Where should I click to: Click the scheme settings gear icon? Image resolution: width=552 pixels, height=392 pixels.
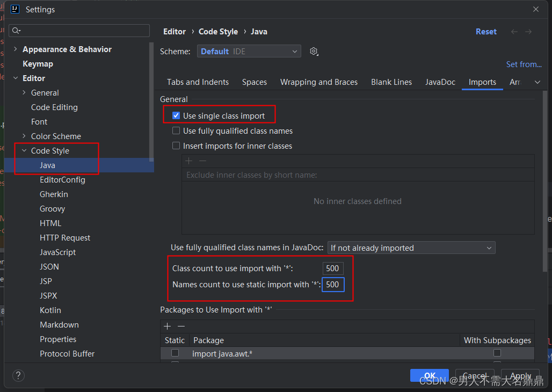(314, 52)
